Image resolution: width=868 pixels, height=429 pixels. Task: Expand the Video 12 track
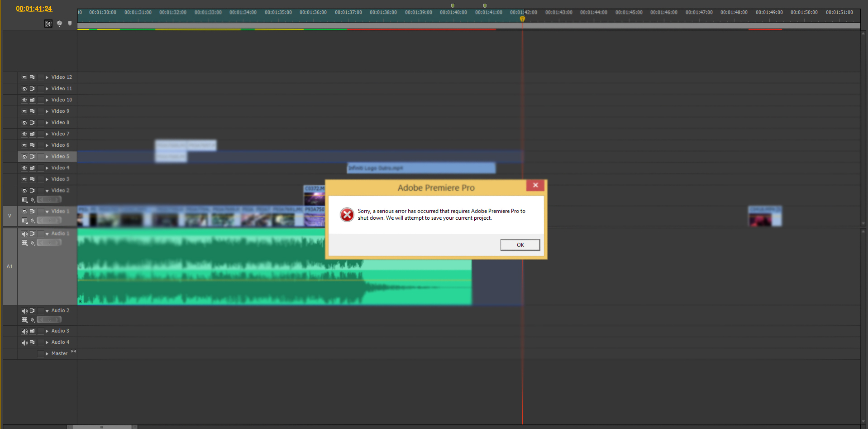click(x=47, y=77)
